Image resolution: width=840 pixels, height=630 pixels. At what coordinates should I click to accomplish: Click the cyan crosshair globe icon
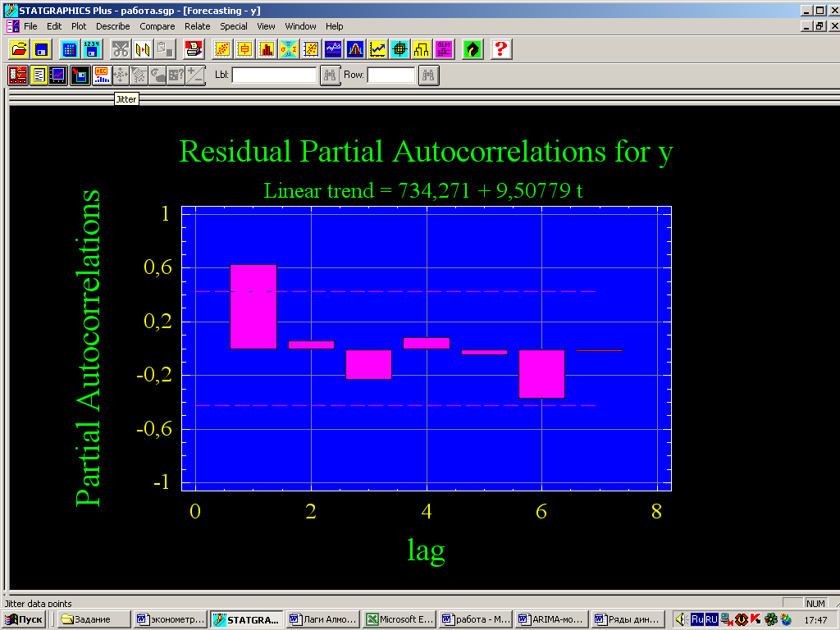pyautogui.click(x=399, y=49)
